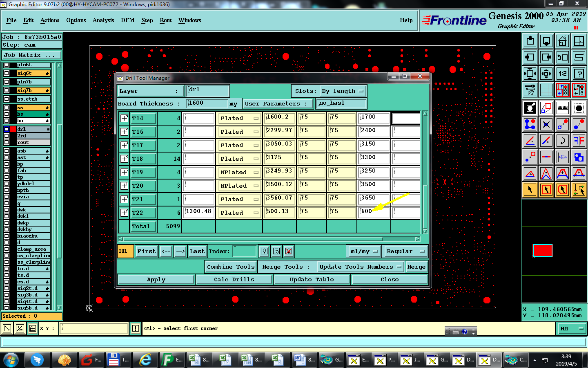This screenshot has width=588, height=368.
Task: Click the Merge button
Action: coord(416,267)
